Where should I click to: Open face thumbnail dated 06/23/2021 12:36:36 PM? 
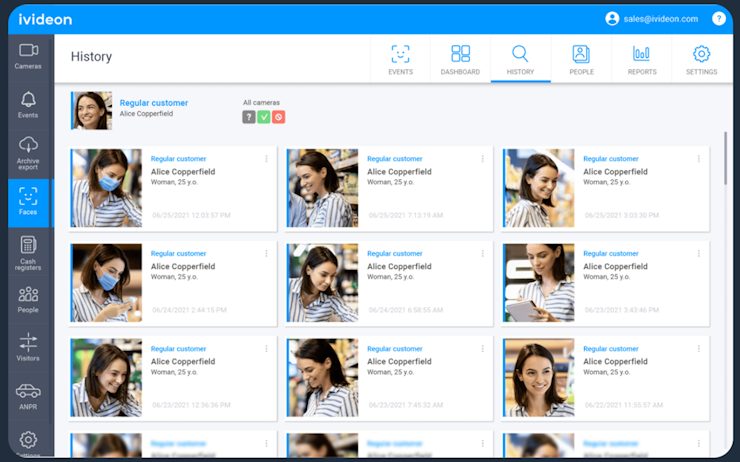pos(107,378)
